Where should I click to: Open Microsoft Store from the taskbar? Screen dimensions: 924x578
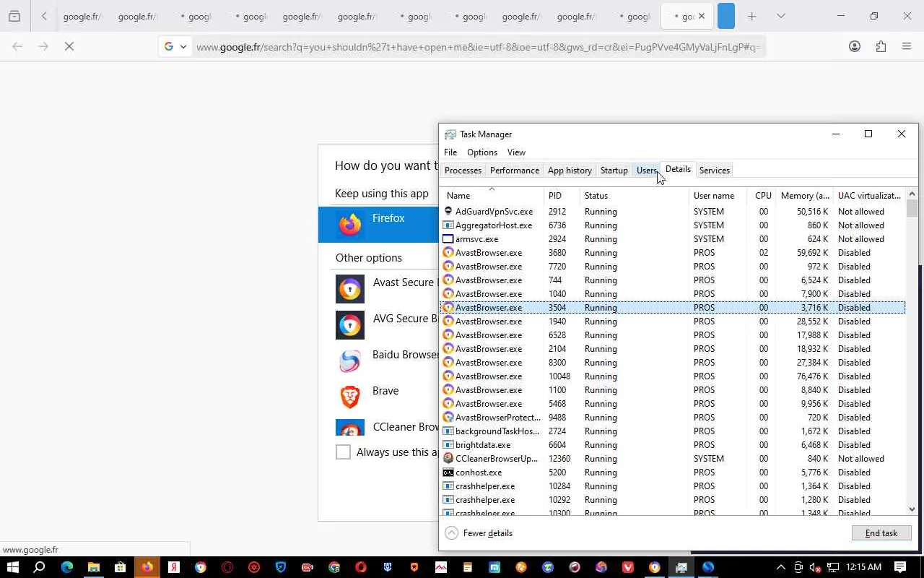(120, 567)
